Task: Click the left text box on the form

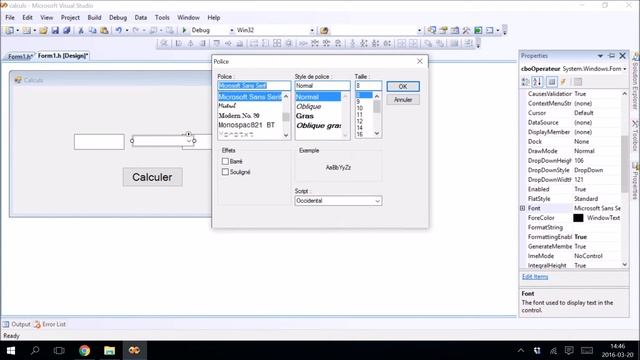Action: tap(99, 142)
